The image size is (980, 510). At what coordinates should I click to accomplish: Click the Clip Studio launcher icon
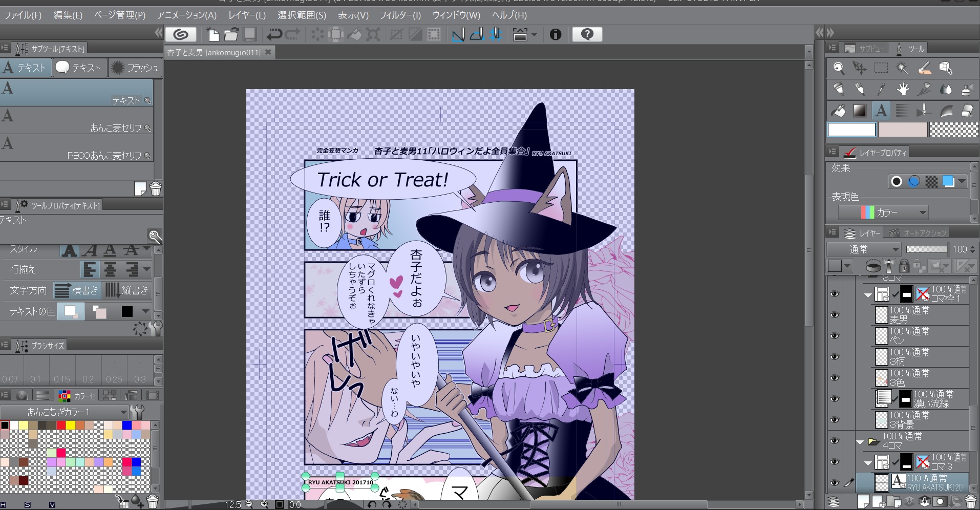[181, 34]
